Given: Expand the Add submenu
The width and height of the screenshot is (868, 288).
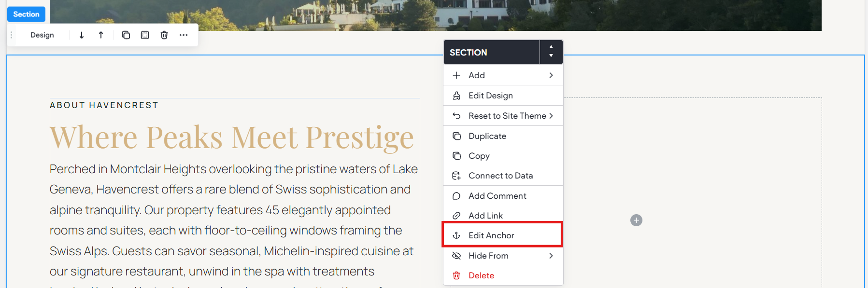Looking at the screenshot, I should pos(503,75).
